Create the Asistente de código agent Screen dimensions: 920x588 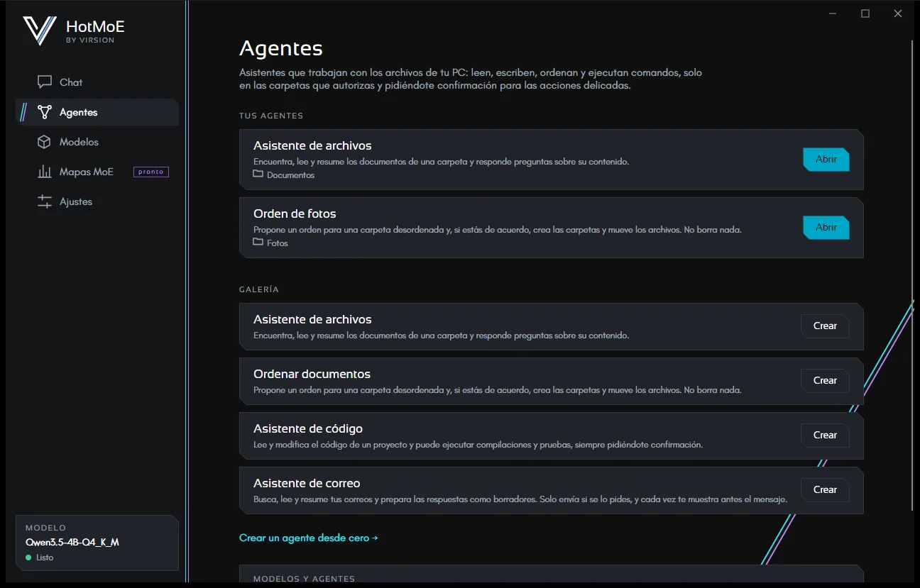825,436
